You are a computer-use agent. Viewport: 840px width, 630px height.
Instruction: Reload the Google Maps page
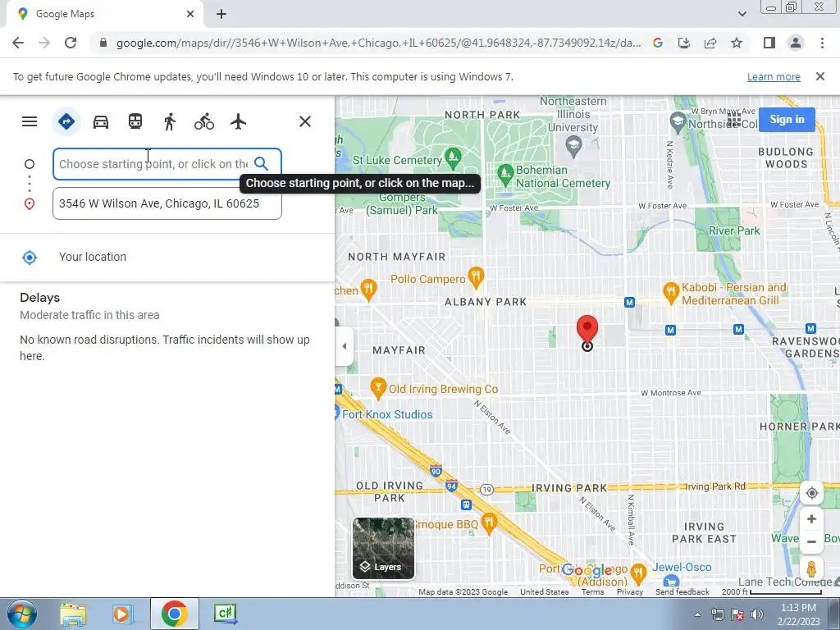(x=71, y=43)
